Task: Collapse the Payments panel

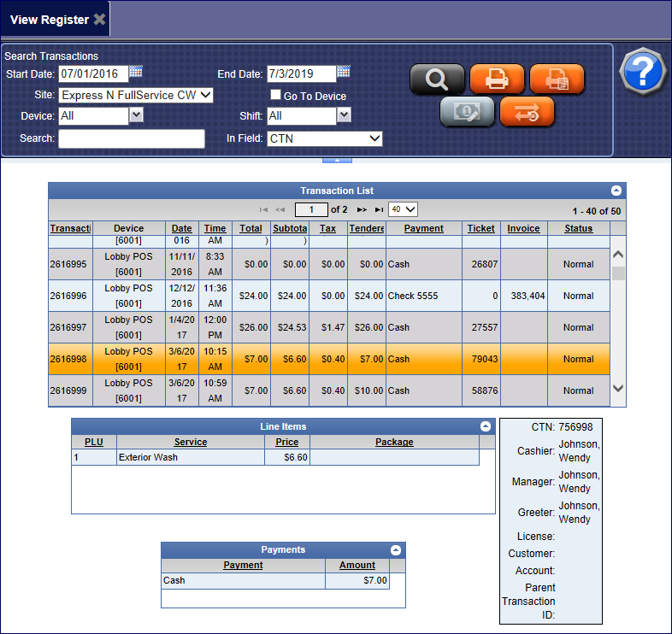Action: 395,551
